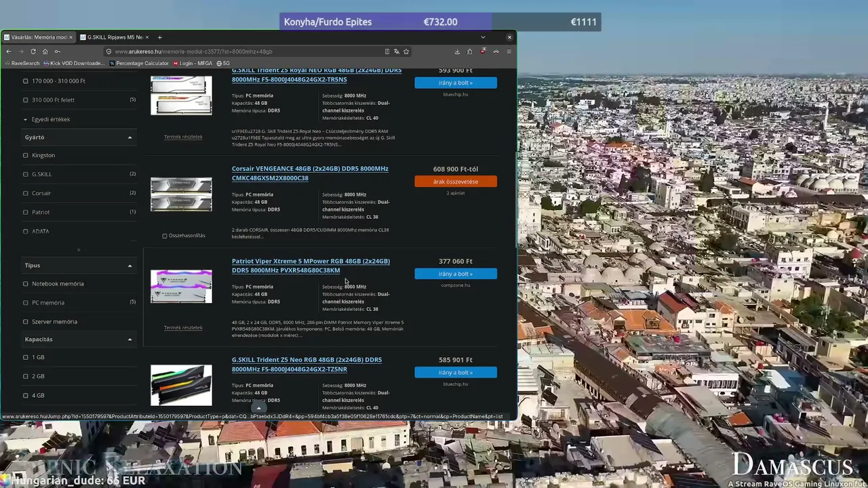
Task: Open the Kick VOD Downloader bookmark
Action: pyautogui.click(x=74, y=63)
